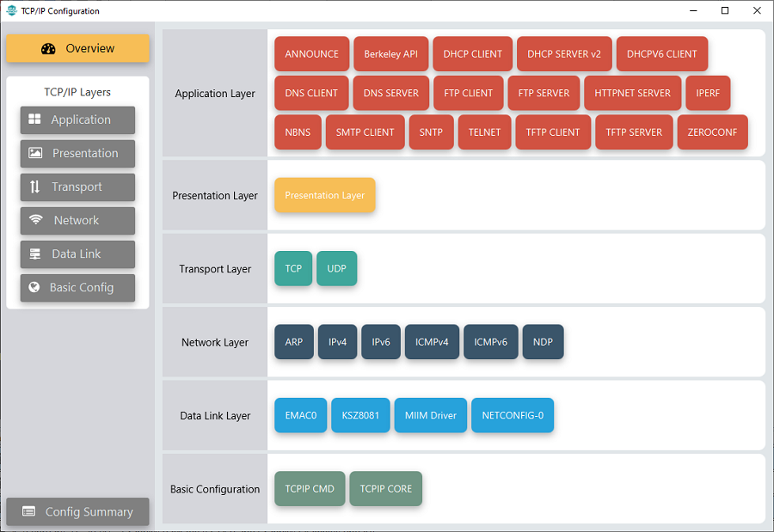Click the Presentation image icon in sidebar
Image resolution: width=774 pixels, height=532 pixels.
coord(35,153)
